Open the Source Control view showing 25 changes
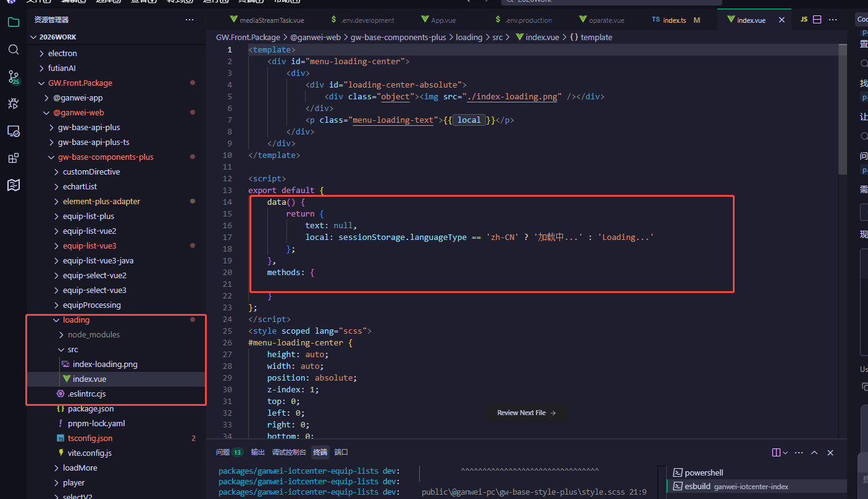 tap(14, 76)
